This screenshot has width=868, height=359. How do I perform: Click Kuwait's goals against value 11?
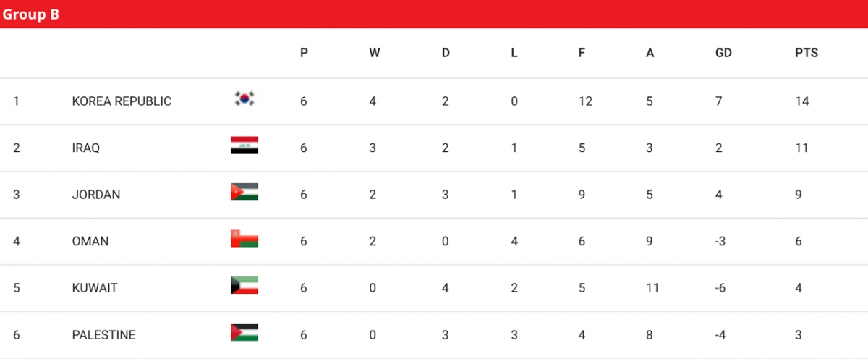pos(652,288)
